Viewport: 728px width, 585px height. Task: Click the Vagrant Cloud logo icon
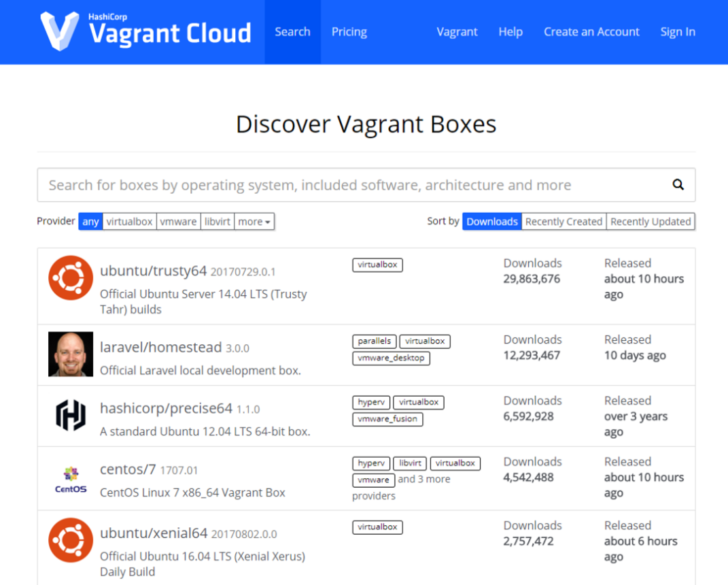(x=60, y=31)
